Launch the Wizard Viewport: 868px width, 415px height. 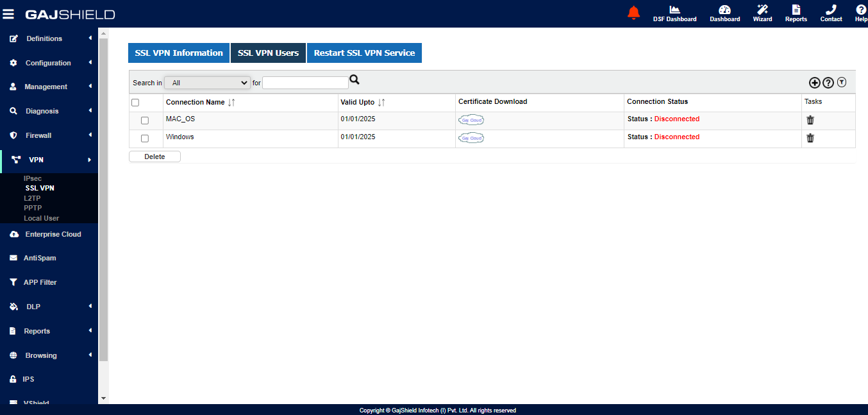pos(762,13)
